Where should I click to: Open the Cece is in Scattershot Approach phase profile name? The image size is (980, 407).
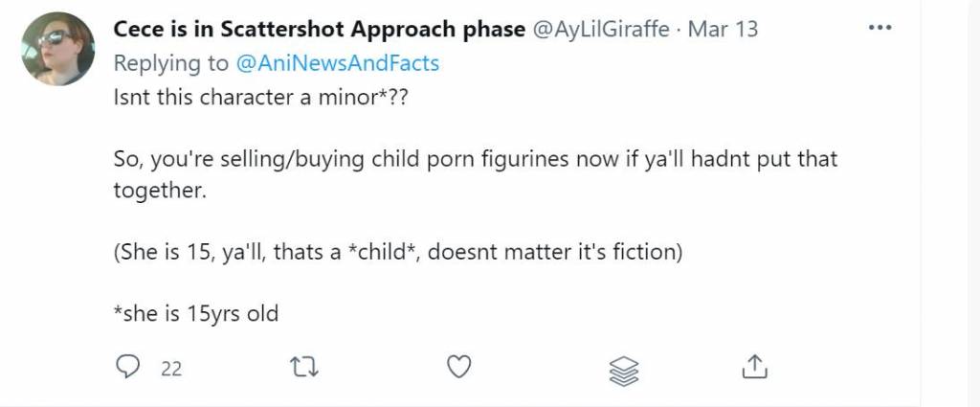(319, 29)
